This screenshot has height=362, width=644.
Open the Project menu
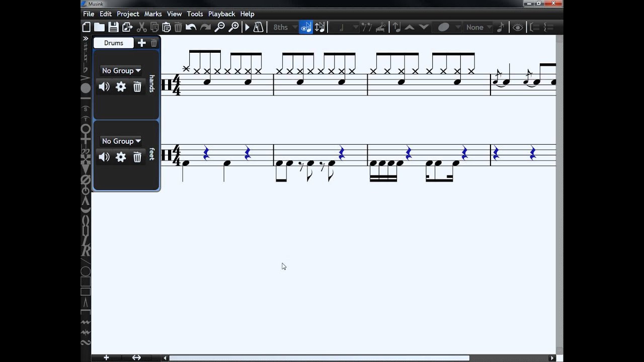(x=128, y=14)
